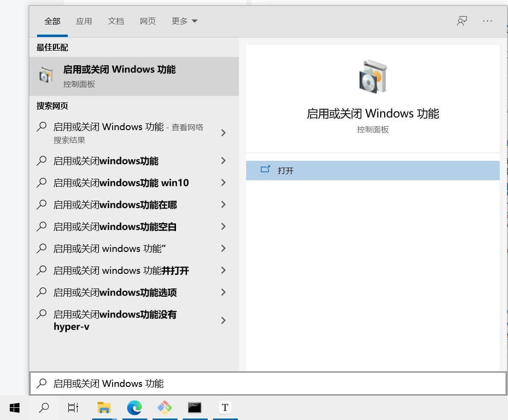Click preview title 启用或关闭 Windows 功能

tap(373, 114)
